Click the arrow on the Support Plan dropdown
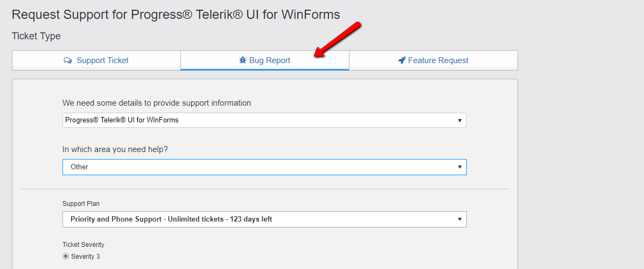Screen dimensions: 644x269 pos(459,219)
